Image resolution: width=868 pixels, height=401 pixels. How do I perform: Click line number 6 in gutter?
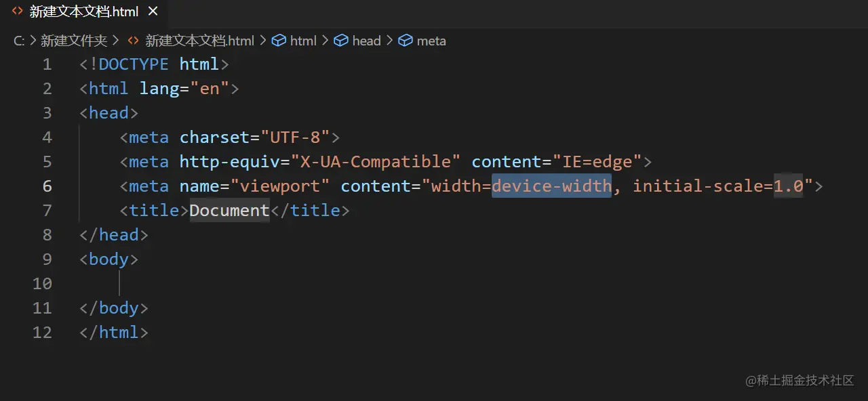point(47,186)
